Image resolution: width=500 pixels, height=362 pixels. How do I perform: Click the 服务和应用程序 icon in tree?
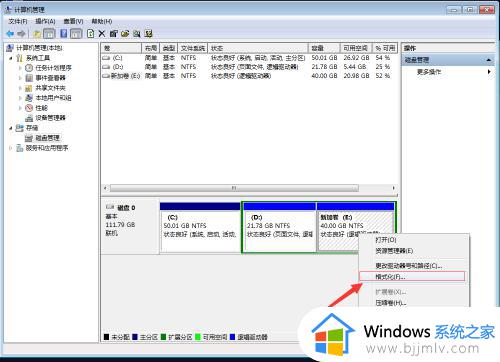pos(20,148)
